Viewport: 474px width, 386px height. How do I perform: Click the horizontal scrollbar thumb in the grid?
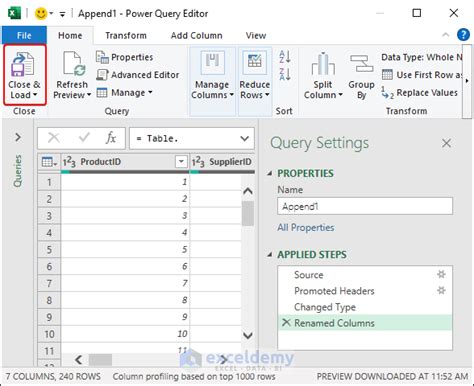point(100,360)
